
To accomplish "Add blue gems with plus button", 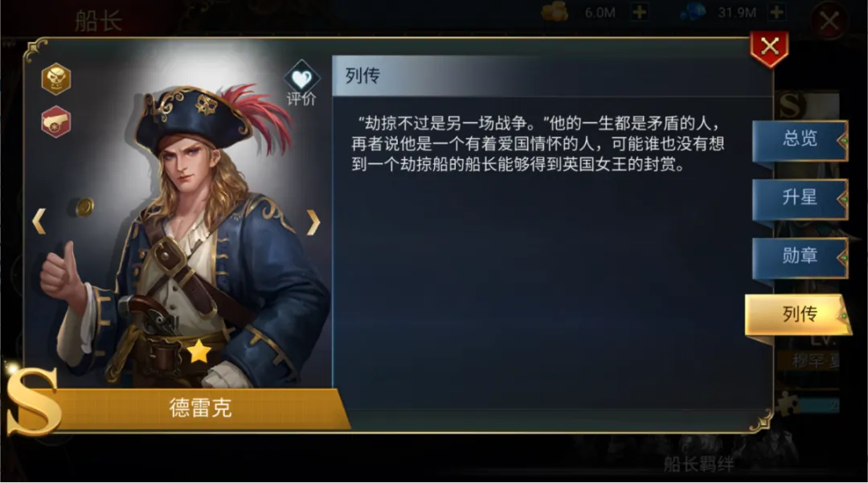I will [x=776, y=12].
